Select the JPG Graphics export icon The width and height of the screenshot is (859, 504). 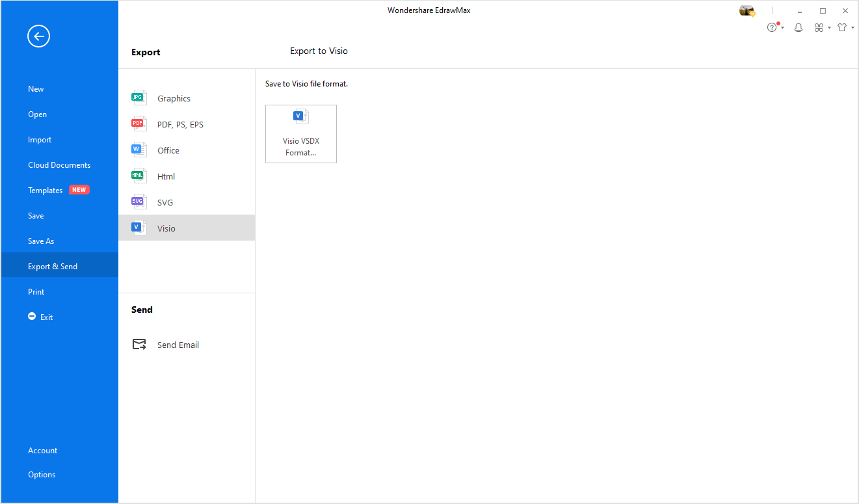click(139, 98)
